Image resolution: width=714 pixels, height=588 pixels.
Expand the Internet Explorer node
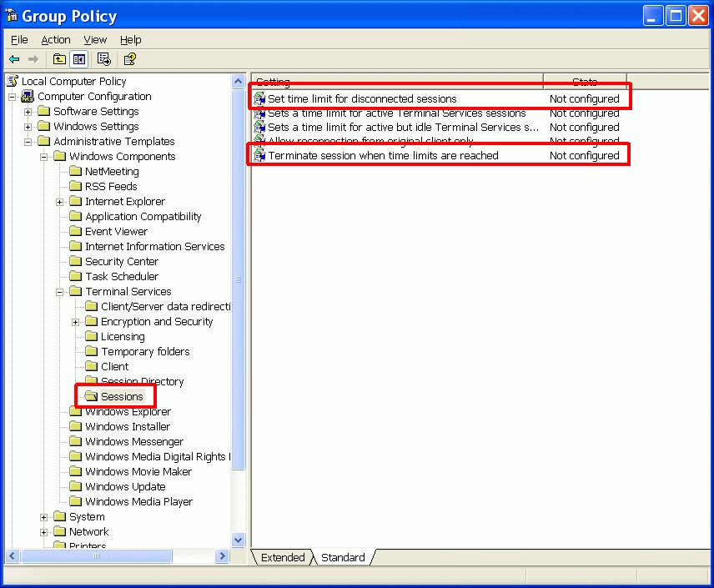[x=60, y=202]
